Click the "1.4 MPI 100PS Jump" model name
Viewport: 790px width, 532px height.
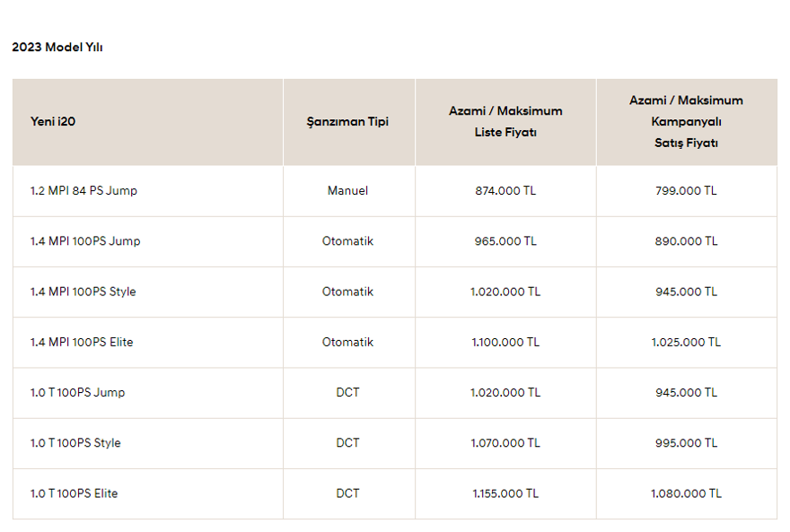click(85, 241)
